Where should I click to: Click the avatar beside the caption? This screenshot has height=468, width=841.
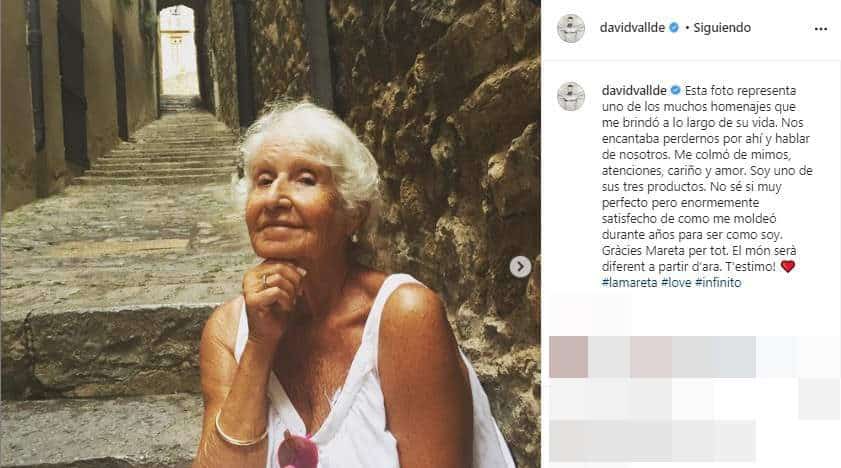click(x=571, y=96)
